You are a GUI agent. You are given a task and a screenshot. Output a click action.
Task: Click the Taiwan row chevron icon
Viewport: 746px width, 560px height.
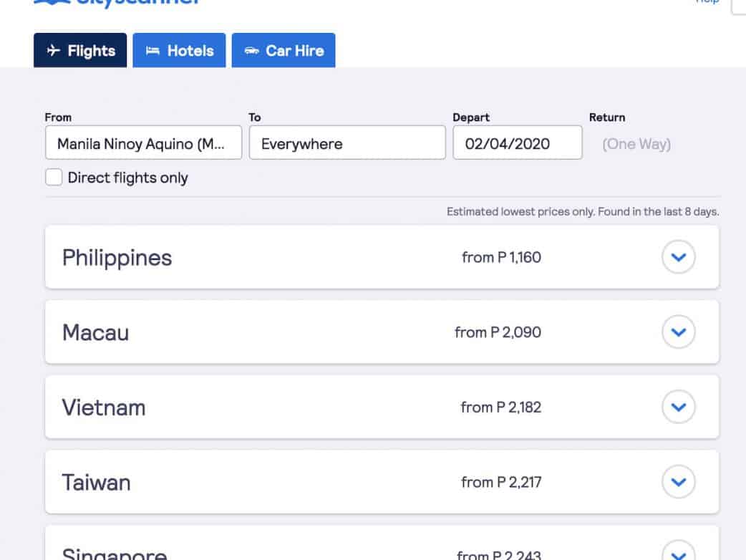click(x=678, y=482)
